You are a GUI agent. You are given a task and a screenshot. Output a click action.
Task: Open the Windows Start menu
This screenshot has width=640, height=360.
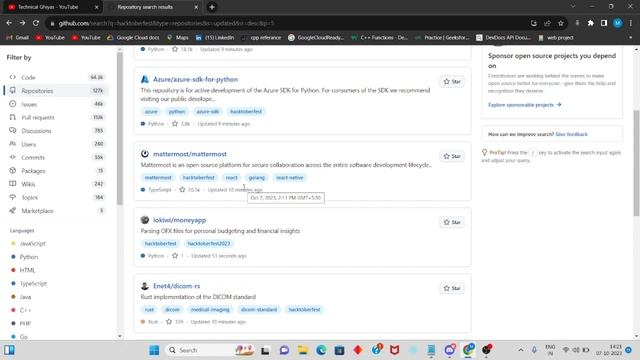pyautogui.click(x=154, y=350)
